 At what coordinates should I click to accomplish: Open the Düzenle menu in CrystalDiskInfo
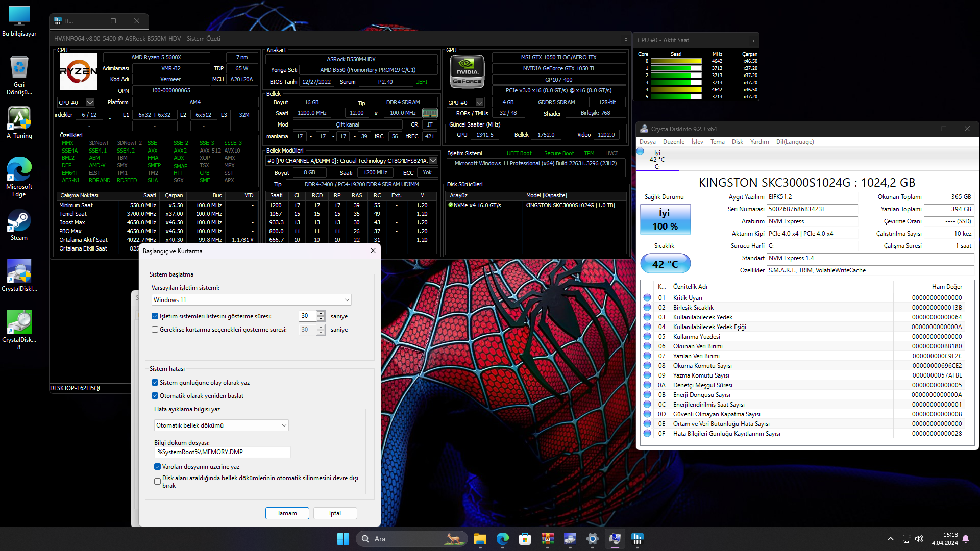[x=673, y=142]
